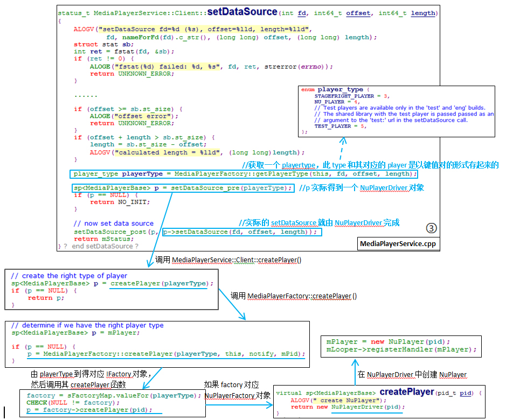Select the getPlayerType highlighted code line
The width and height of the screenshot is (506, 420).
[x=244, y=174]
